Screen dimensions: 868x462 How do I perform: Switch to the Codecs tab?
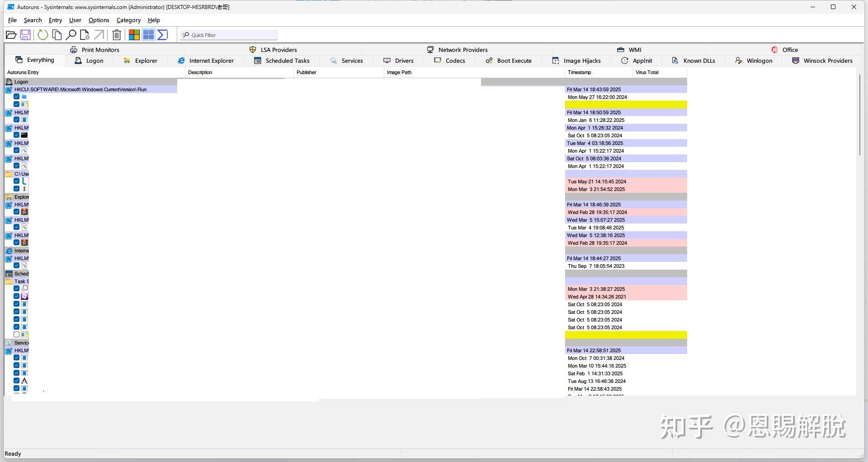point(449,61)
